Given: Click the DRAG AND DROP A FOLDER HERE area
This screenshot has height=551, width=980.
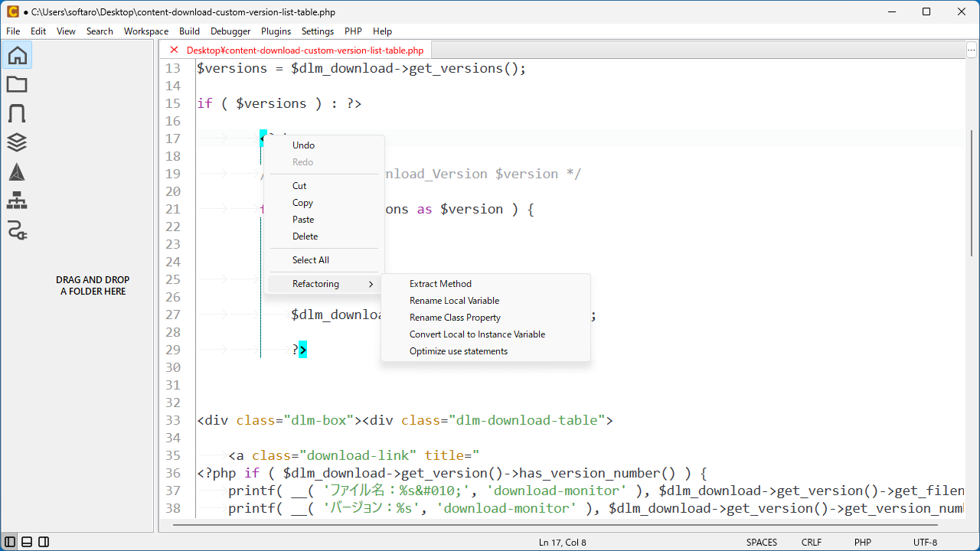Looking at the screenshot, I should [93, 285].
